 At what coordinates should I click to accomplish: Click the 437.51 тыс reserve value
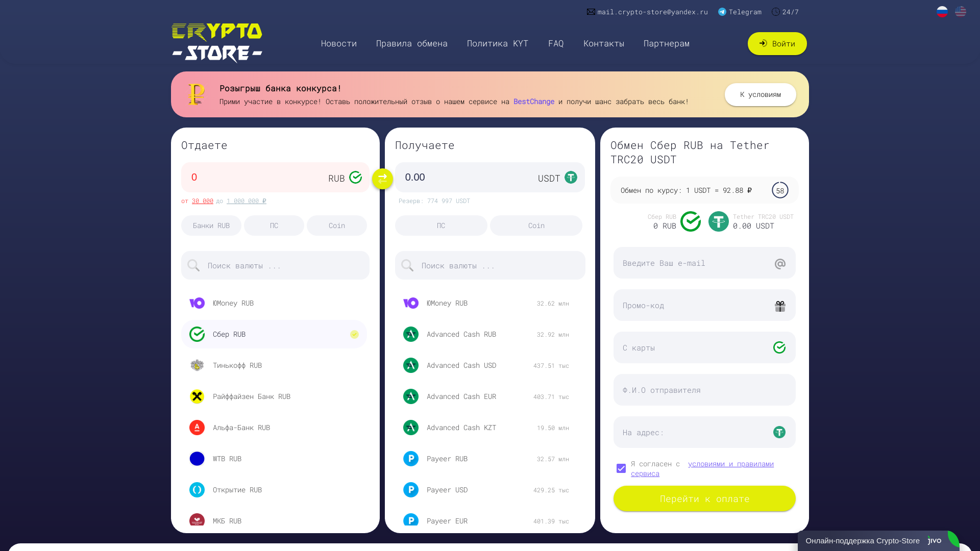point(551,366)
